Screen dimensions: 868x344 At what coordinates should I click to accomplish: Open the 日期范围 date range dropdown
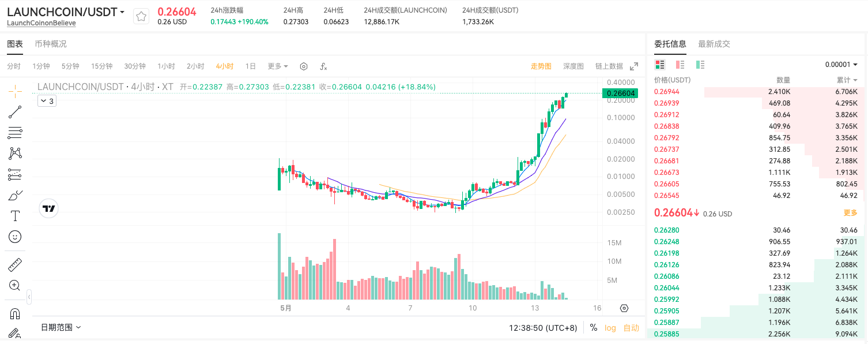pyautogui.click(x=61, y=327)
